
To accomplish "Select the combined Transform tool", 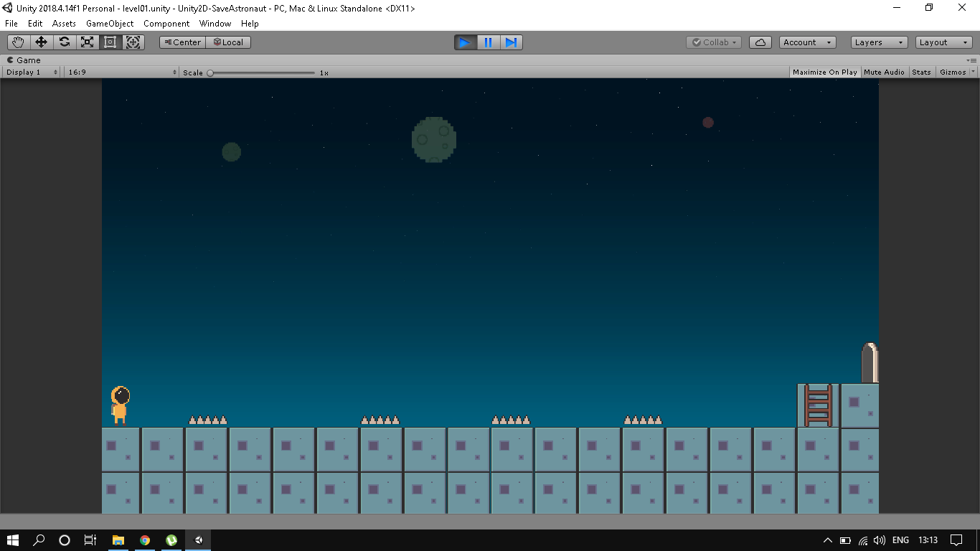I will [x=133, y=42].
